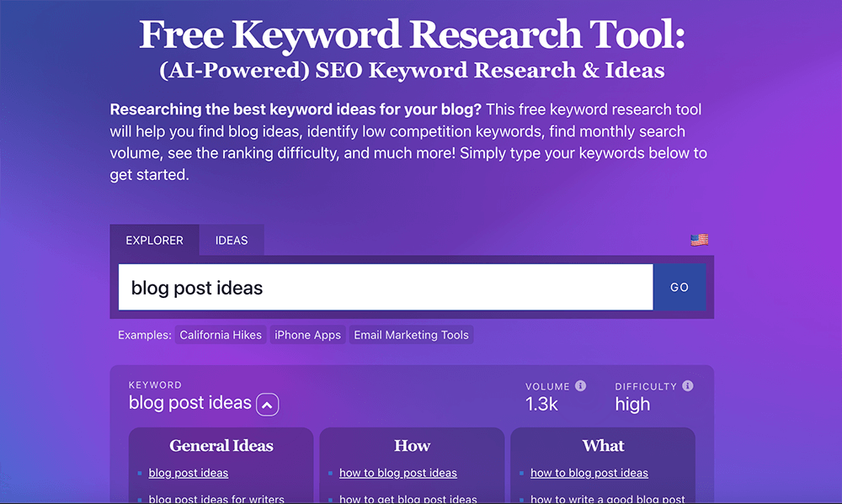The width and height of the screenshot is (842, 504).
Task: Open how to get blog post ideas link
Action: pyautogui.click(x=408, y=498)
